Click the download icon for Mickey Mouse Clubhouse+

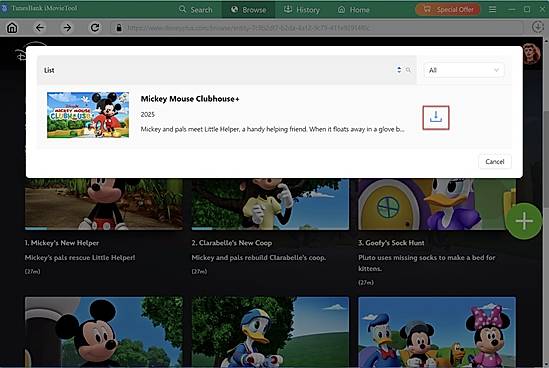[436, 117]
